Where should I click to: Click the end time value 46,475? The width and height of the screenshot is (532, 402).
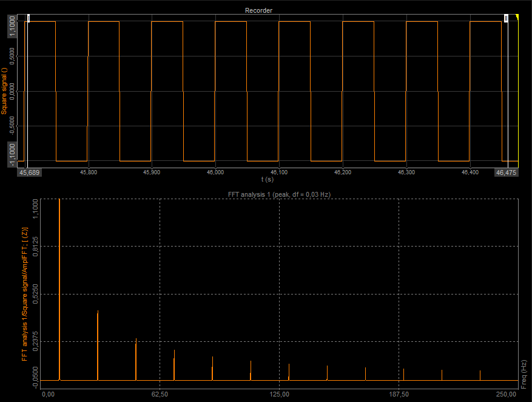click(x=506, y=172)
